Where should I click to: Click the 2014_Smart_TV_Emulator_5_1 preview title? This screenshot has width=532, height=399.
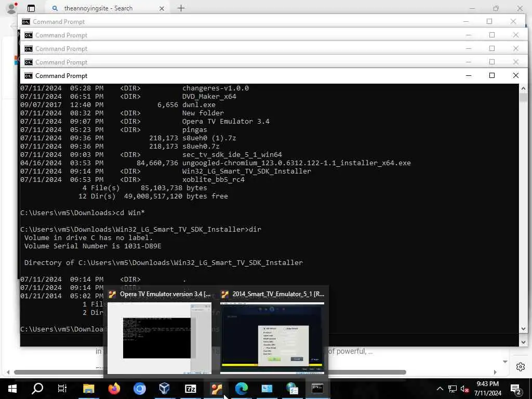tap(278, 294)
